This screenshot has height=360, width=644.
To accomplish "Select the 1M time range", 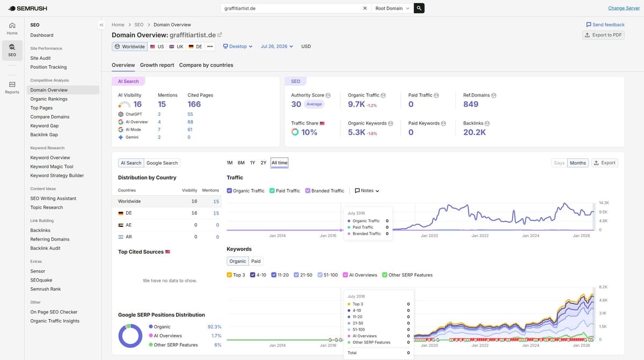I will pos(230,163).
